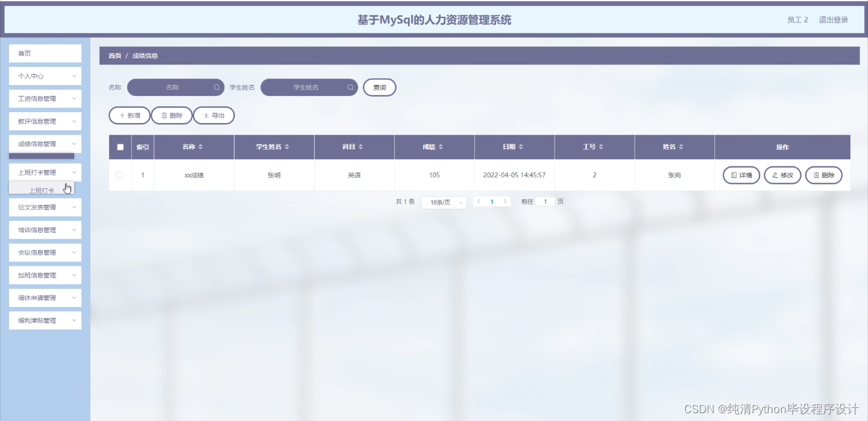Click the 前往 page number input
Screen dimensions: 868x421
pos(545,201)
